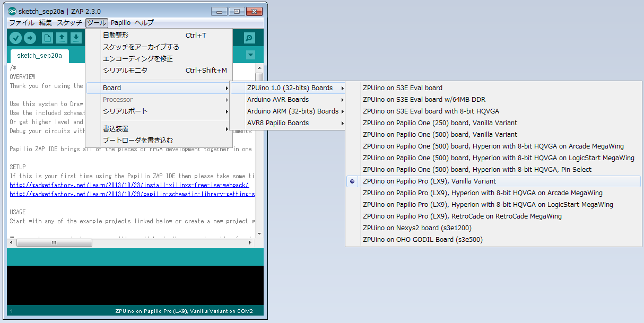Expand the シリアルポート submenu
The height and width of the screenshot is (323, 644).
[159, 111]
